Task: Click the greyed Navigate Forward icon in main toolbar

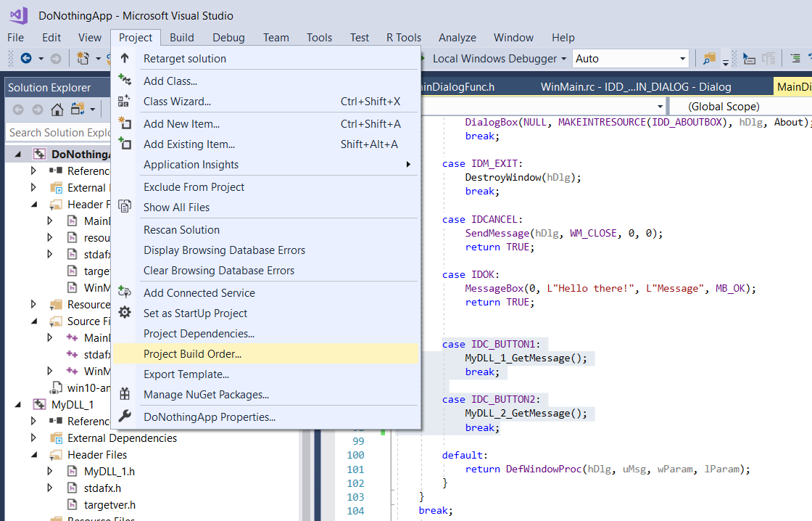Action: [55, 59]
